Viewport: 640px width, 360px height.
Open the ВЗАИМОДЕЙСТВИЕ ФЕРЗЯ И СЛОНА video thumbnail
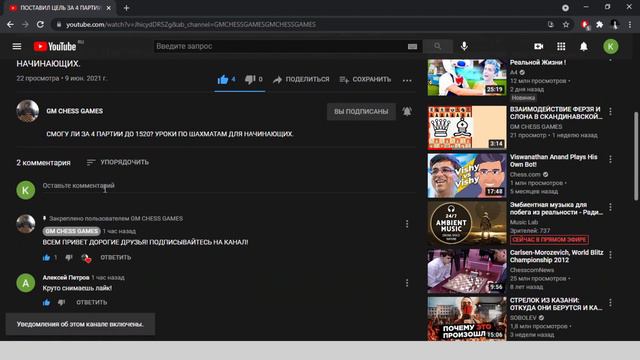(467, 127)
